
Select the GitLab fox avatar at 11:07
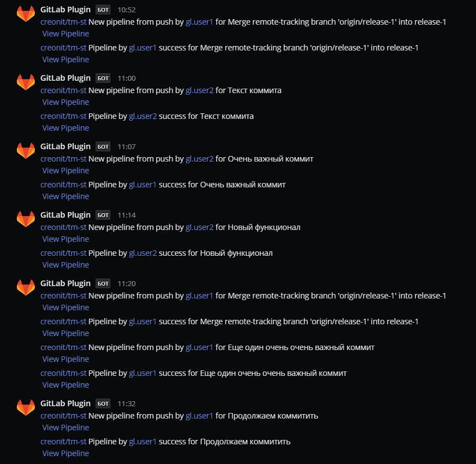[26, 151]
